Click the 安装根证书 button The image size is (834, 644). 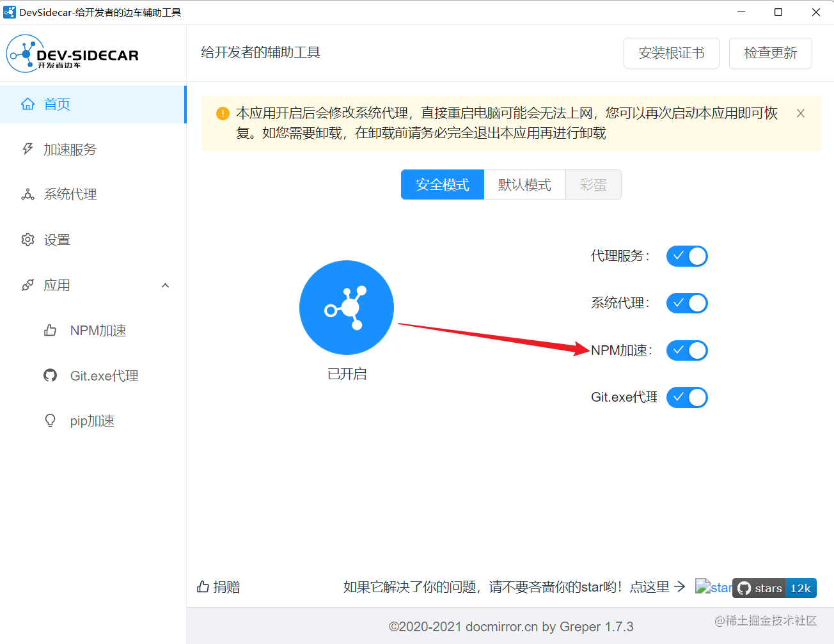pyautogui.click(x=672, y=53)
